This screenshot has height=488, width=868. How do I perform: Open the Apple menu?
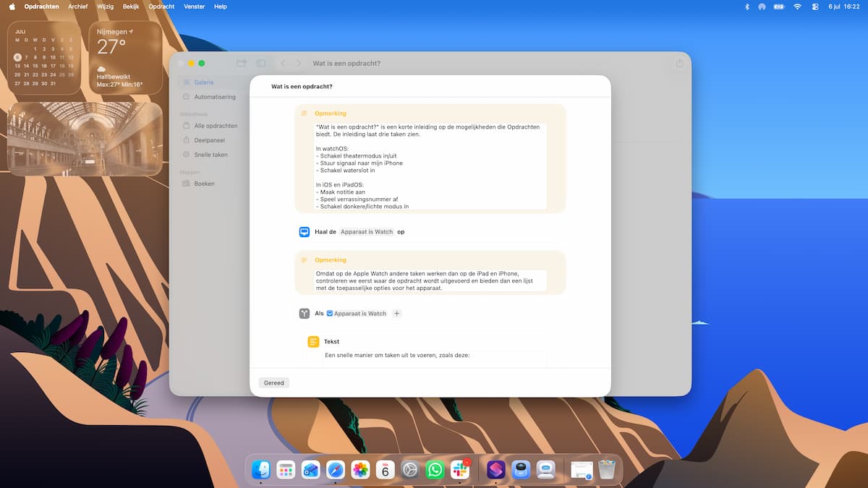[x=12, y=7]
